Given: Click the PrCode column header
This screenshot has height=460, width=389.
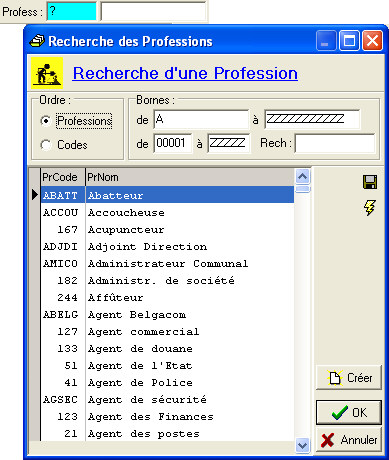Looking at the screenshot, I should [x=63, y=177].
